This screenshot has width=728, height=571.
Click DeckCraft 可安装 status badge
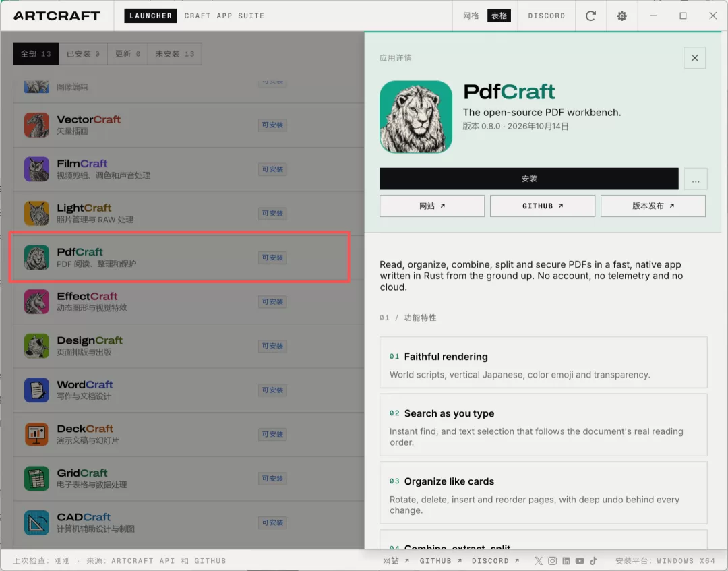[272, 434]
